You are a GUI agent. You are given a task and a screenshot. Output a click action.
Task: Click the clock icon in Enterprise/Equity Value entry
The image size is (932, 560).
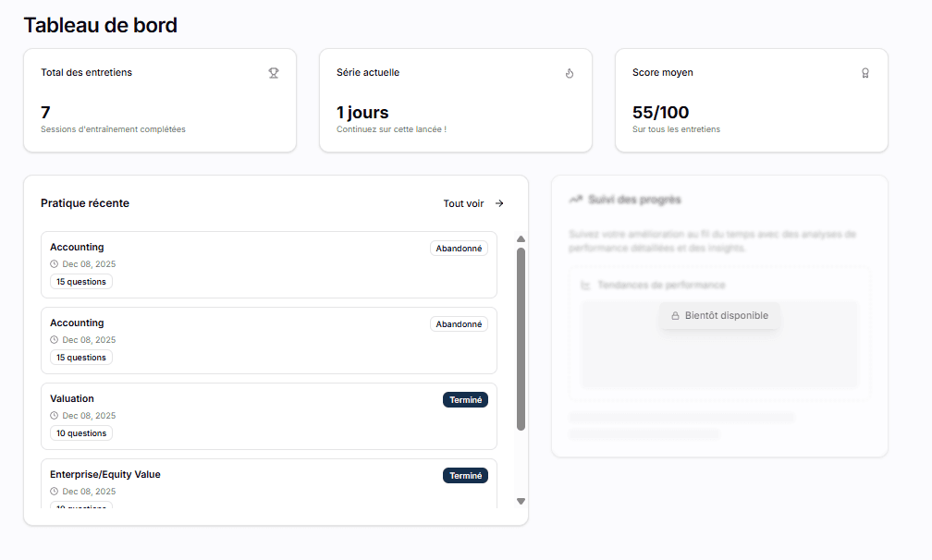pyautogui.click(x=55, y=492)
